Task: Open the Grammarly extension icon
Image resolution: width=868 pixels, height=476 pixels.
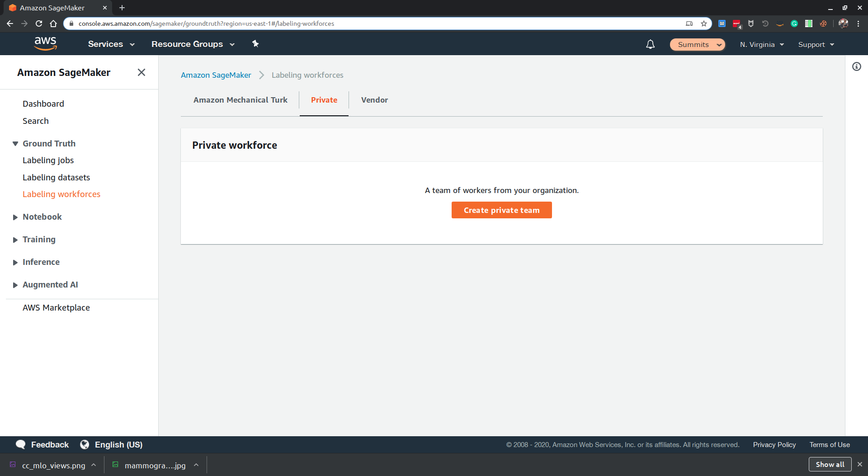Action: pos(794,24)
